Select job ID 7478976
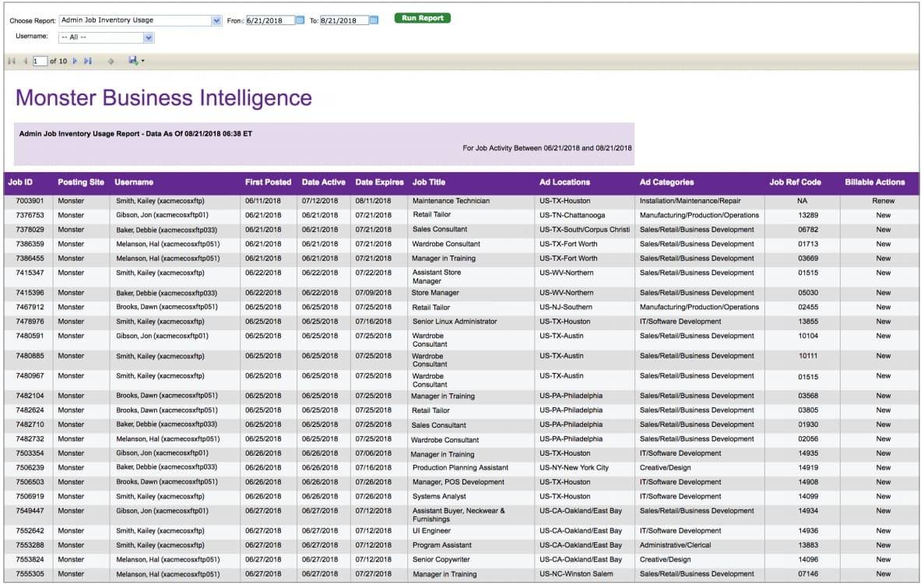Image resolution: width=924 pixels, height=585 pixels. tap(30, 322)
